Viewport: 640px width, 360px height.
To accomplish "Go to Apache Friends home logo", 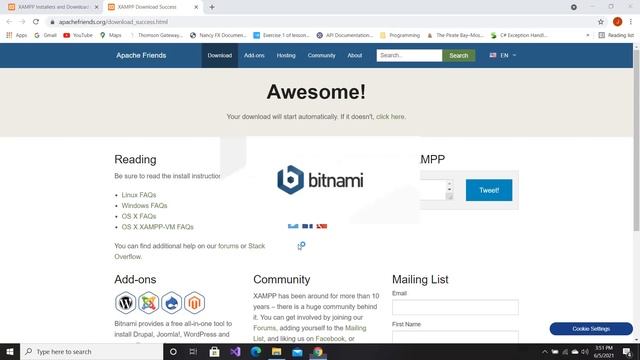I will (141, 55).
